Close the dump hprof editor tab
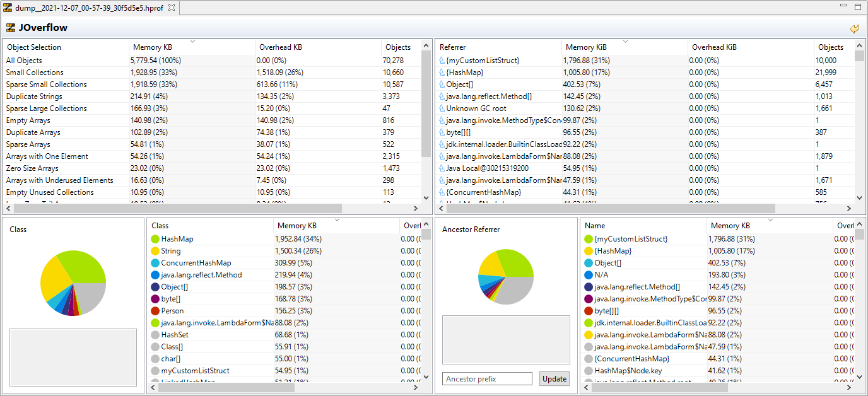The height and width of the screenshot is (396, 868). (x=172, y=8)
